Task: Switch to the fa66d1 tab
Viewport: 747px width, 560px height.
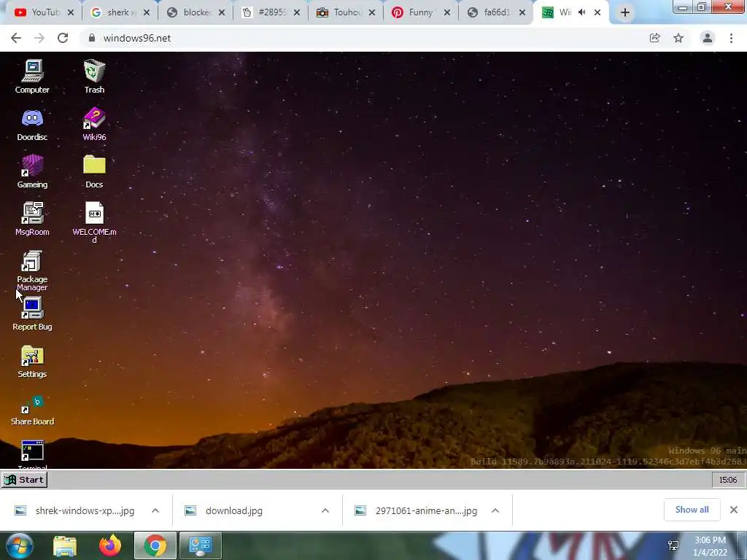Action: (495, 12)
